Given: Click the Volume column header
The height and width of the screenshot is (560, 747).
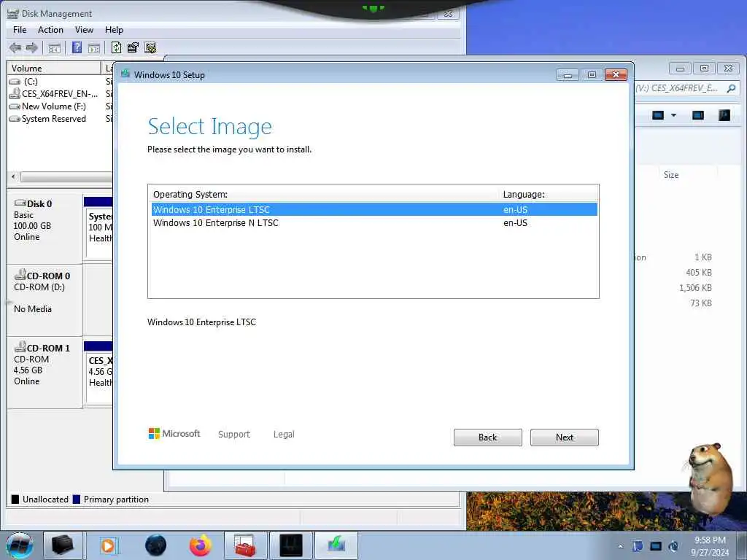Looking at the screenshot, I should (x=54, y=68).
